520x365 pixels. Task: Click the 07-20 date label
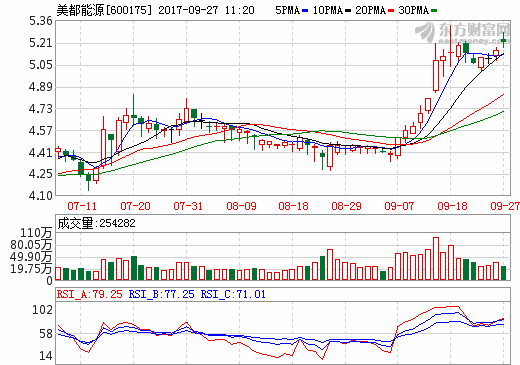point(135,206)
